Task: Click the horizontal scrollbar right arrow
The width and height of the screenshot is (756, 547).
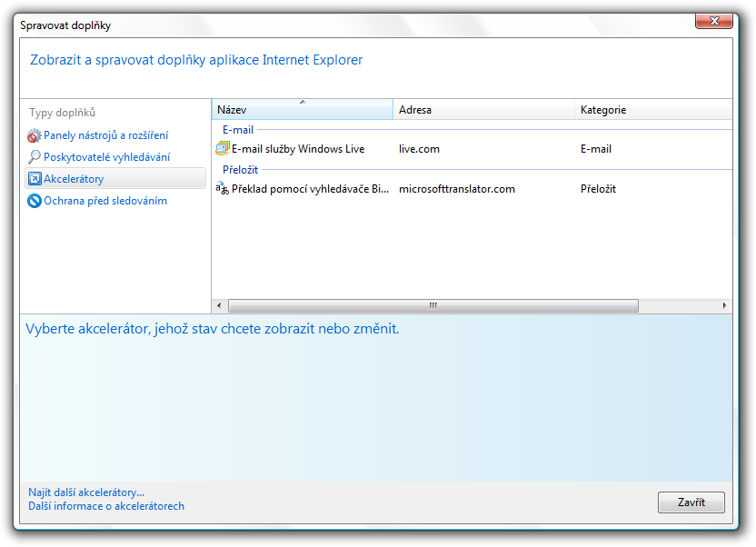Action: tap(724, 305)
